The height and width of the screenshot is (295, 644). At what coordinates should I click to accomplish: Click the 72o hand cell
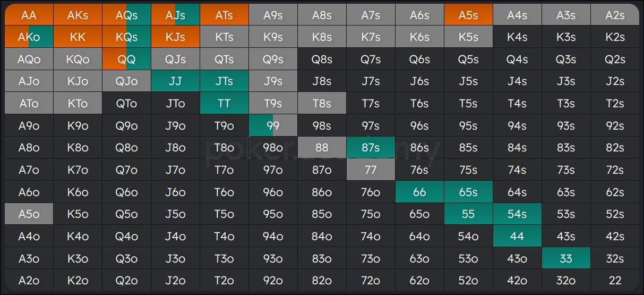click(371, 281)
